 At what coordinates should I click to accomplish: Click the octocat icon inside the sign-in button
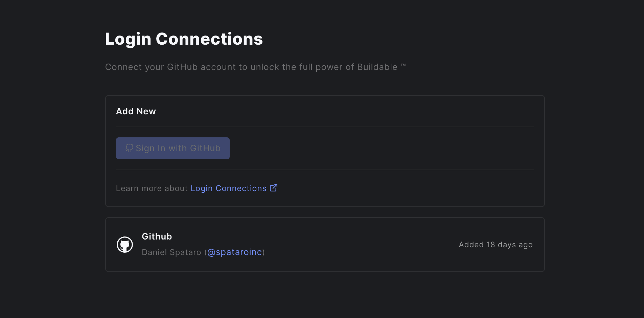(x=129, y=148)
